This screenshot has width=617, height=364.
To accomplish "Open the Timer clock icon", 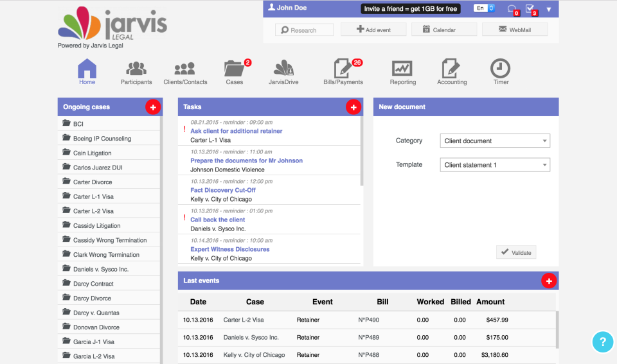I will pyautogui.click(x=501, y=69).
